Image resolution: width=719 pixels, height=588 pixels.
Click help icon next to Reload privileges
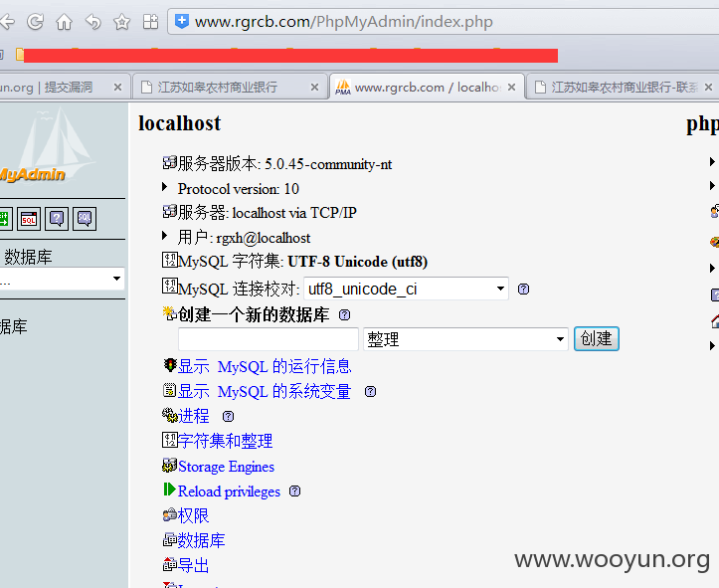coord(294,490)
